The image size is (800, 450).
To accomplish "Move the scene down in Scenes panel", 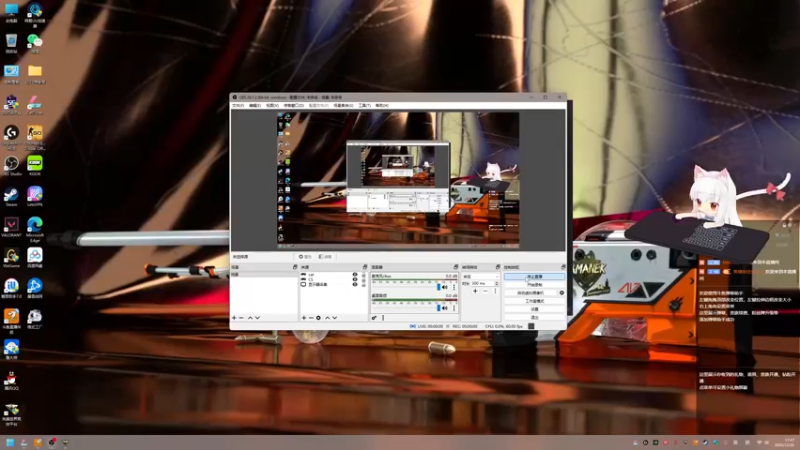I will pos(257,318).
